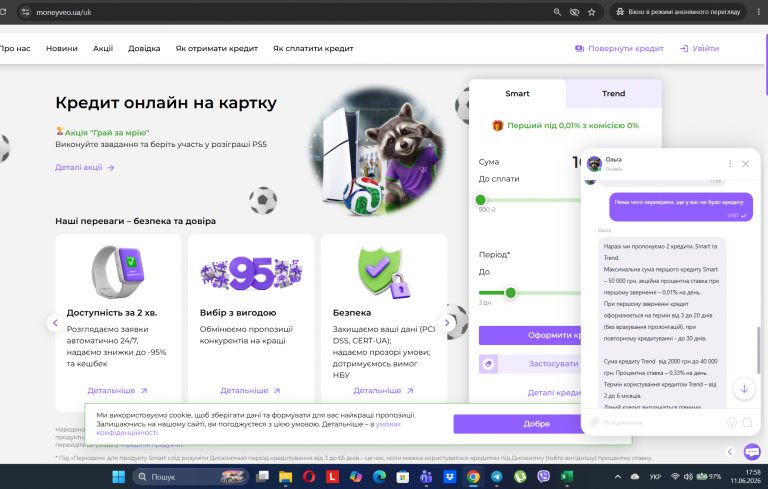Click the sum slider green handle
Screen dimensions: 768x489
(480, 199)
